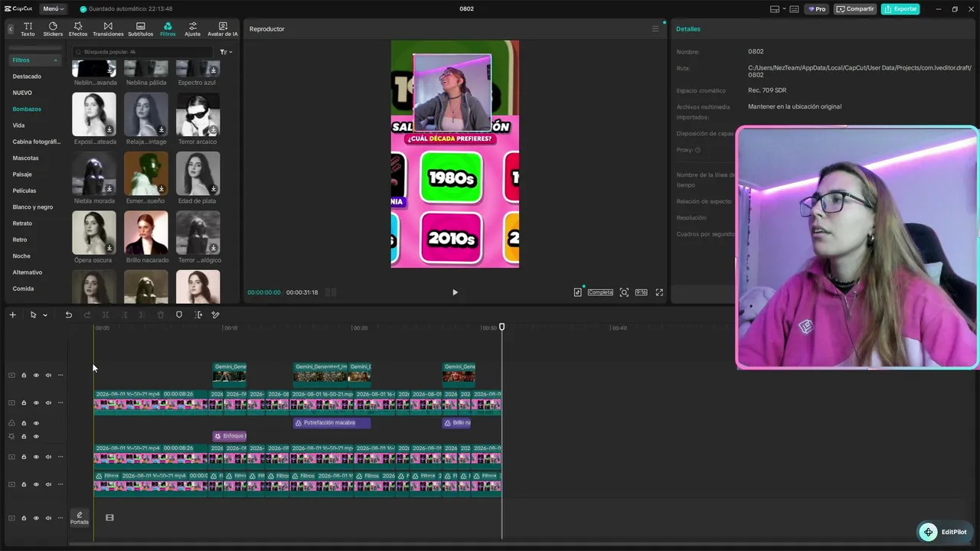Open the Transiciones panel

(108, 29)
